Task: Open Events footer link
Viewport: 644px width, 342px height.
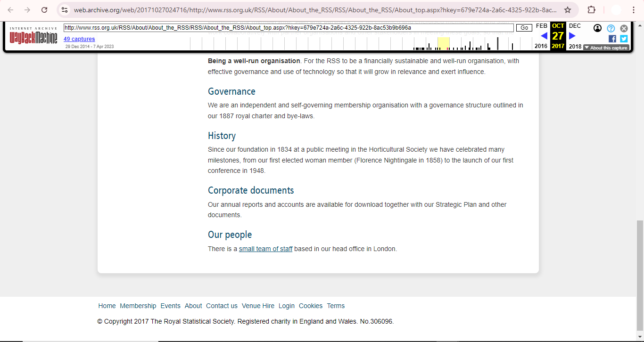Action: click(x=171, y=306)
